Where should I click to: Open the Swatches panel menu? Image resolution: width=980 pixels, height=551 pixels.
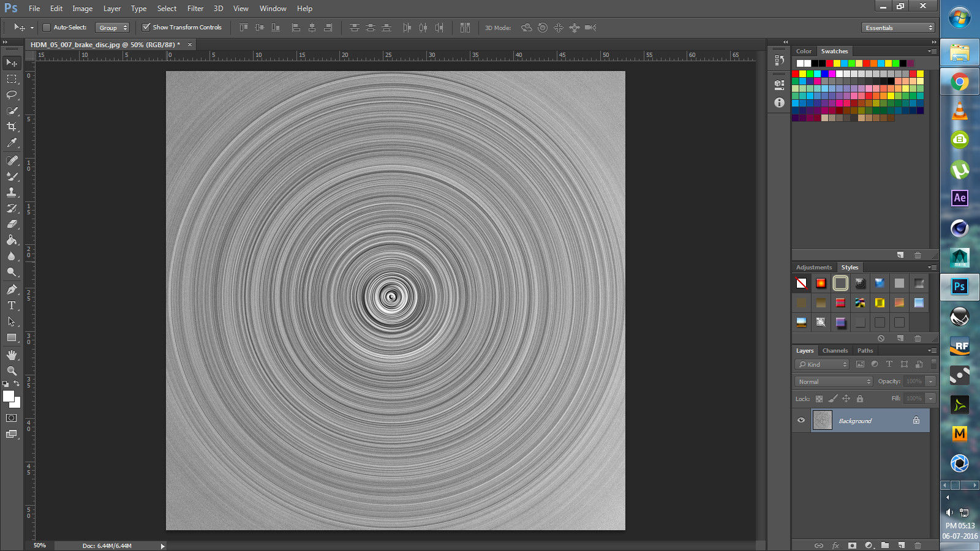tap(932, 51)
